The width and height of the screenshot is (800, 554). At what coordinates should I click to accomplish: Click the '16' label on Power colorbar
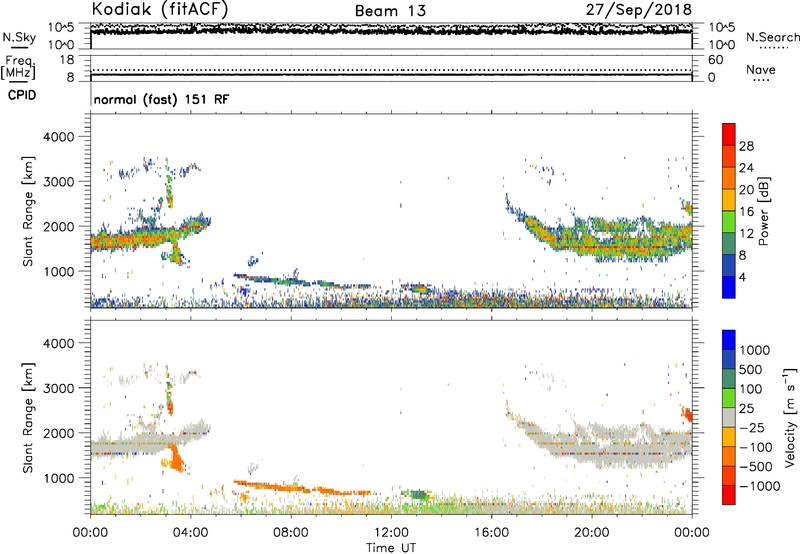[746, 212]
